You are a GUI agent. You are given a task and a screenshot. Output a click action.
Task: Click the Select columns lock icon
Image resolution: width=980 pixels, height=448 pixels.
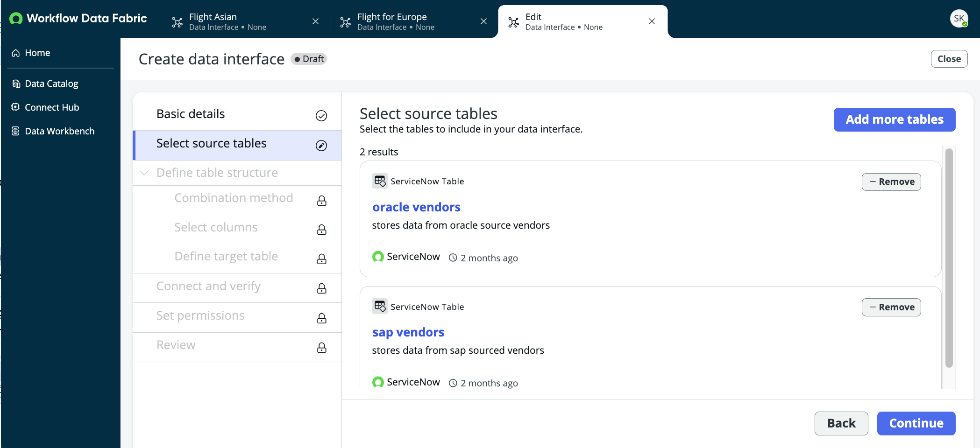(322, 230)
